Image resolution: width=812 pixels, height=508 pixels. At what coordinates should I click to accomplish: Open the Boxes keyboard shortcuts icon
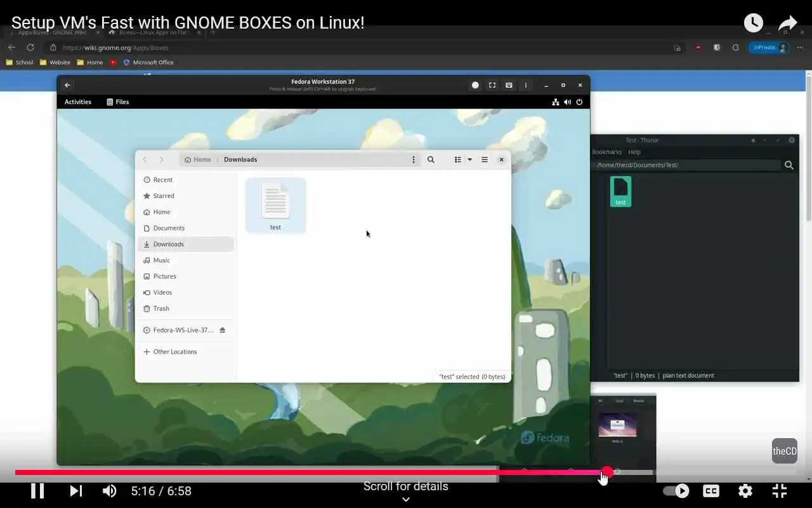(509, 85)
